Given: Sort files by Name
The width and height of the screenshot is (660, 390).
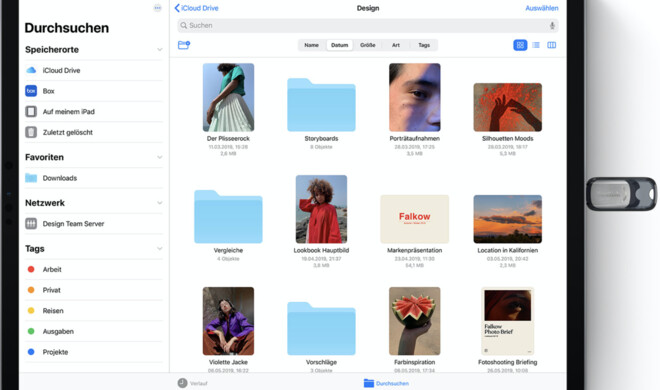Looking at the screenshot, I should tap(311, 45).
